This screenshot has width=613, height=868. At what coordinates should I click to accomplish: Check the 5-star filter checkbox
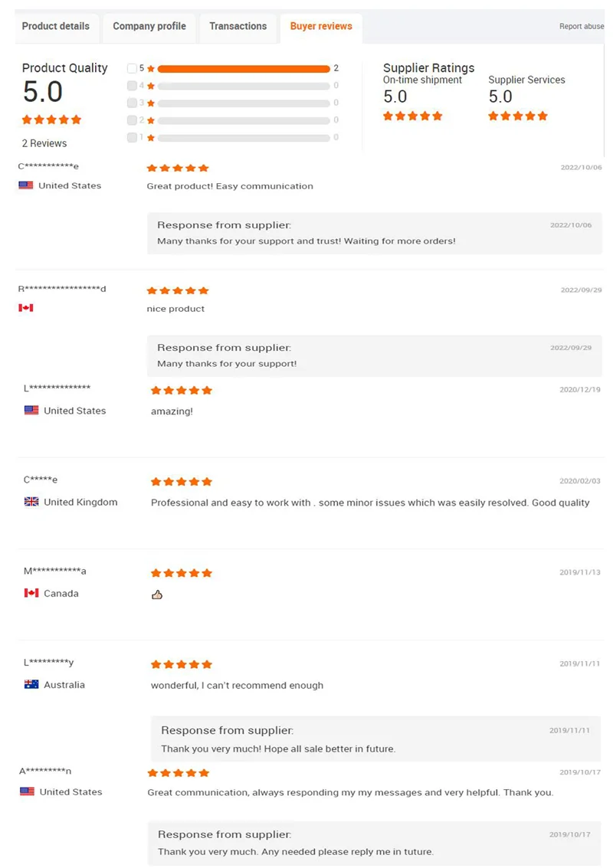tap(132, 68)
